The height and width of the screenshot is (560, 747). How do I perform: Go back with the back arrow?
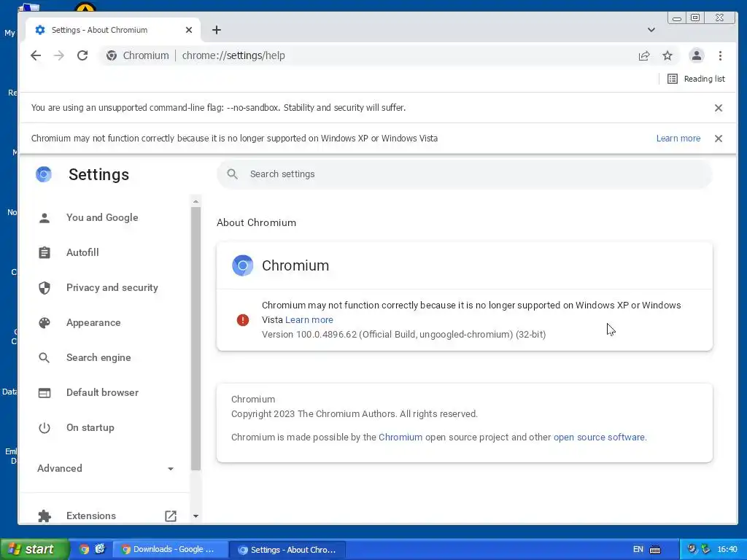(x=36, y=55)
